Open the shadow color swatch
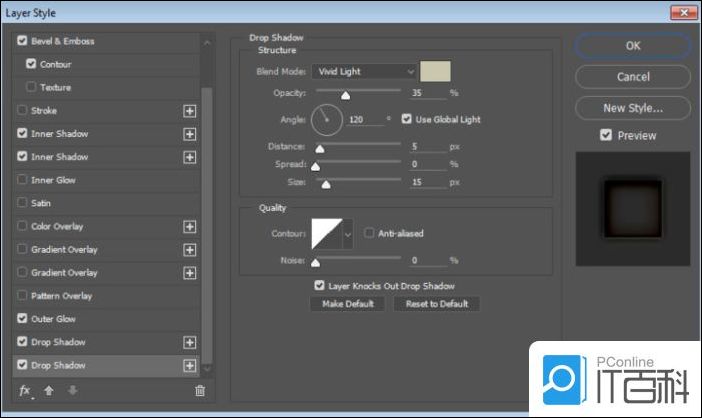Screen dimensions: 702x418 [x=435, y=72]
